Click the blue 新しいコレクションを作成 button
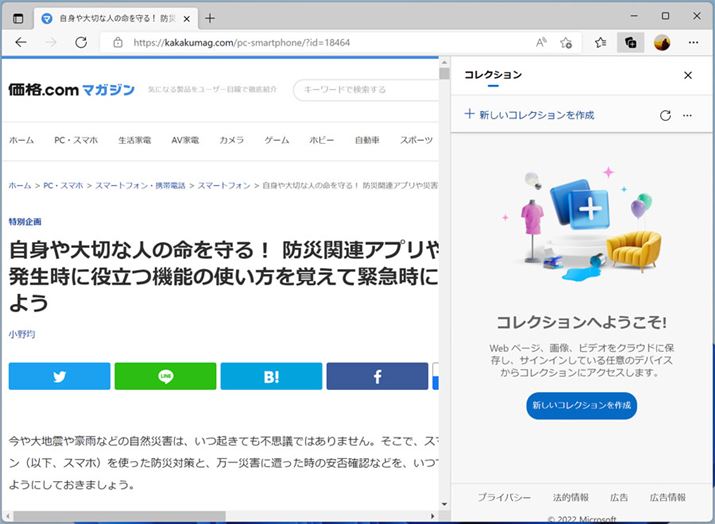Viewport: 715px width, 524px height. click(x=581, y=405)
